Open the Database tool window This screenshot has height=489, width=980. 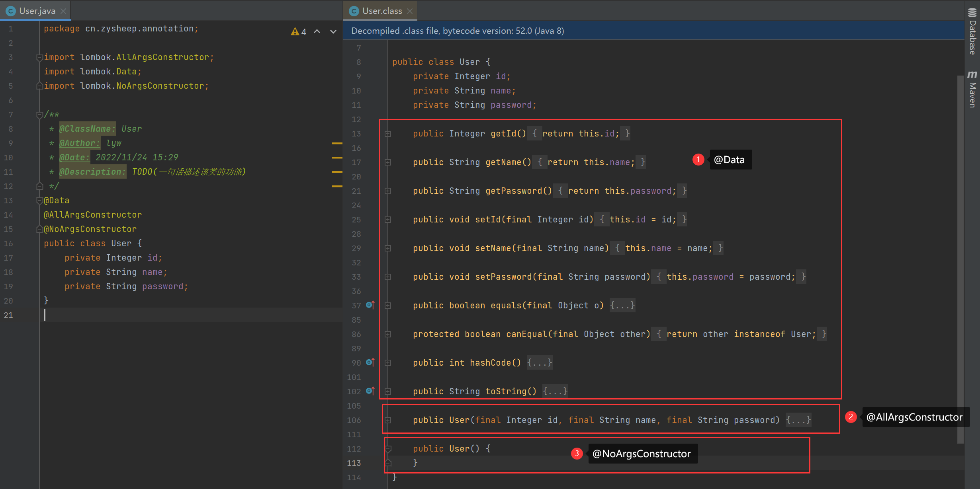[x=972, y=32]
